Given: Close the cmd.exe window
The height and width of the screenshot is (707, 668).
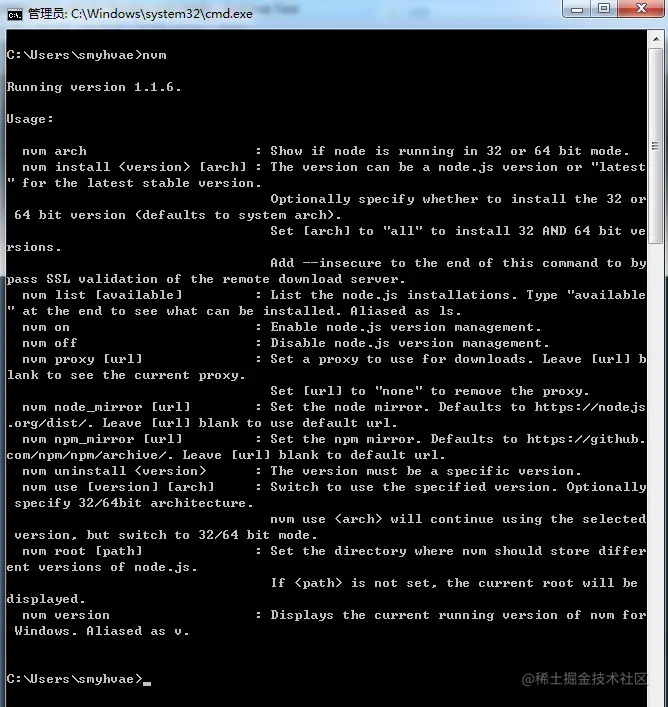Looking at the screenshot, I should 641,9.
